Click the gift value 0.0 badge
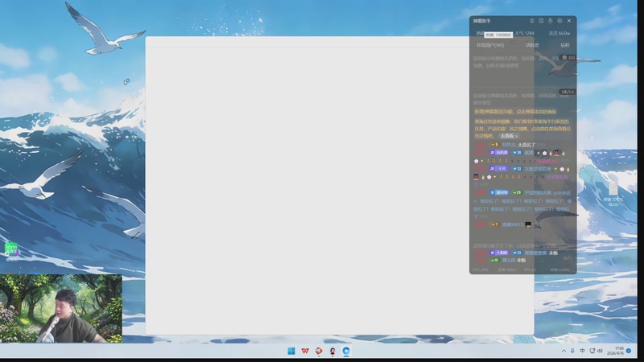Screen dimensions: 644x362 [x=568, y=57]
